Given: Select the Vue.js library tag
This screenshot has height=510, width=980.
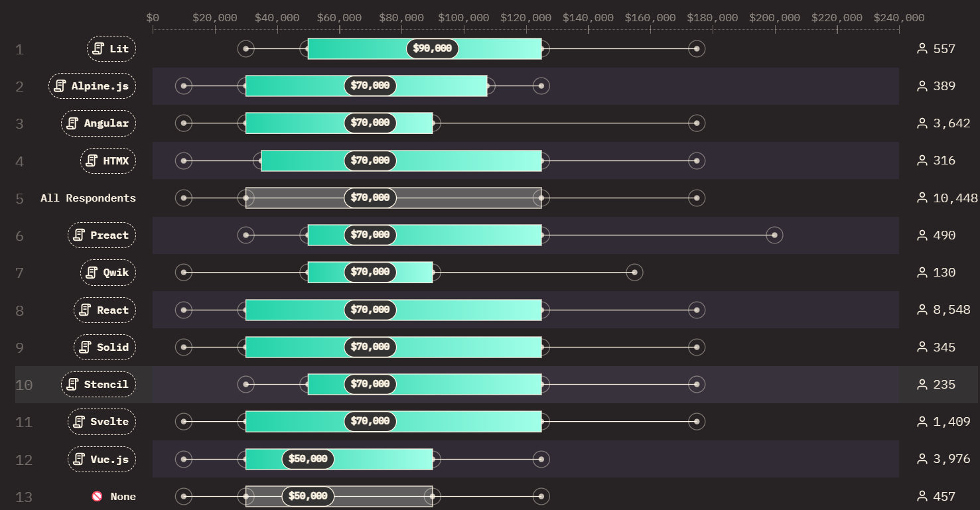Looking at the screenshot, I should [102, 459].
